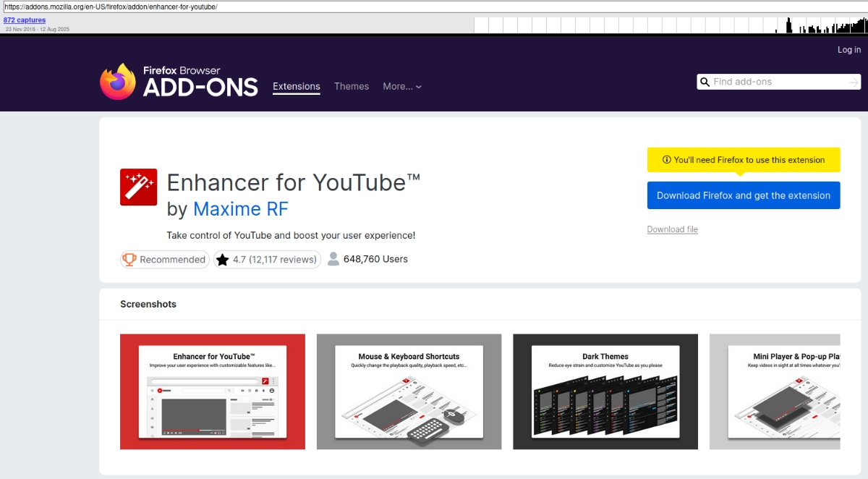Viewport: 868px width, 479px height.
Task: Click the users silhouette icon
Action: pos(333,259)
